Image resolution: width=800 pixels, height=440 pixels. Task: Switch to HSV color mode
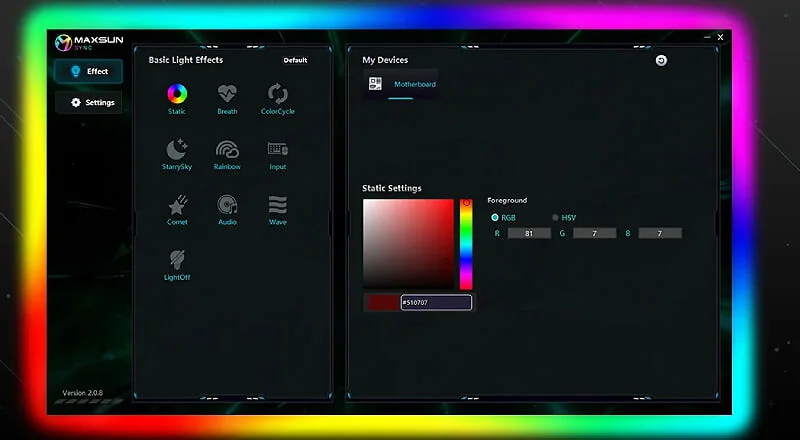555,217
